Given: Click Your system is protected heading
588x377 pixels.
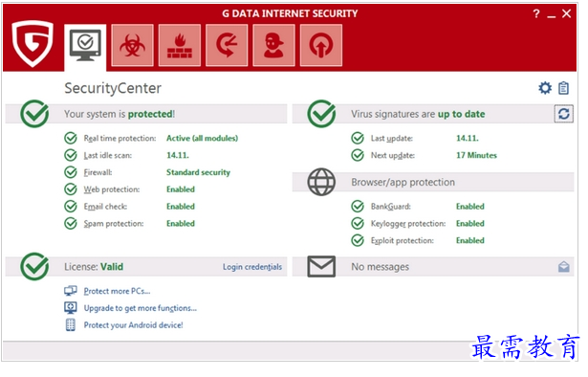Looking at the screenshot, I should point(120,114).
